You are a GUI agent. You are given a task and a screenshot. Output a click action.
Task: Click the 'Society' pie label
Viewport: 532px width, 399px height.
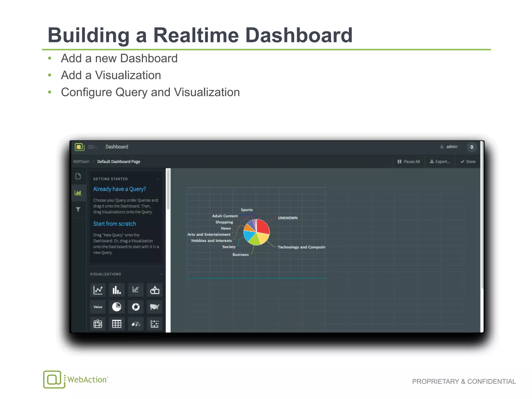pos(229,247)
